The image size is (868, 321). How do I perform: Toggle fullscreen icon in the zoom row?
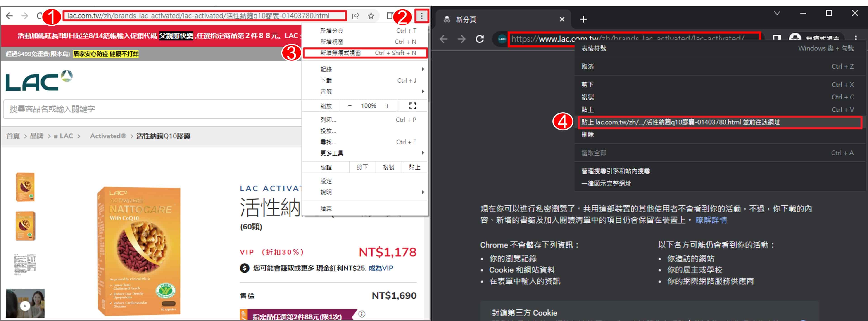pos(412,106)
